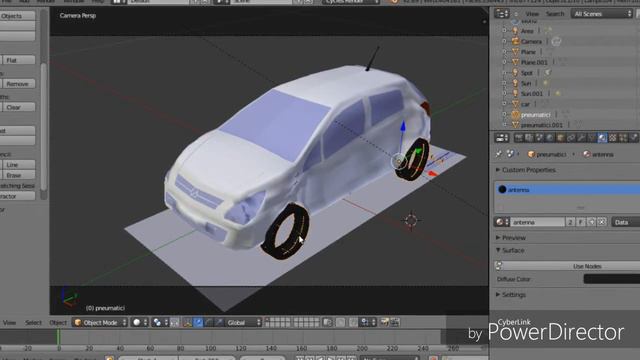Open the 3D viewport View menu
This screenshot has height=360, width=640.
[9, 322]
